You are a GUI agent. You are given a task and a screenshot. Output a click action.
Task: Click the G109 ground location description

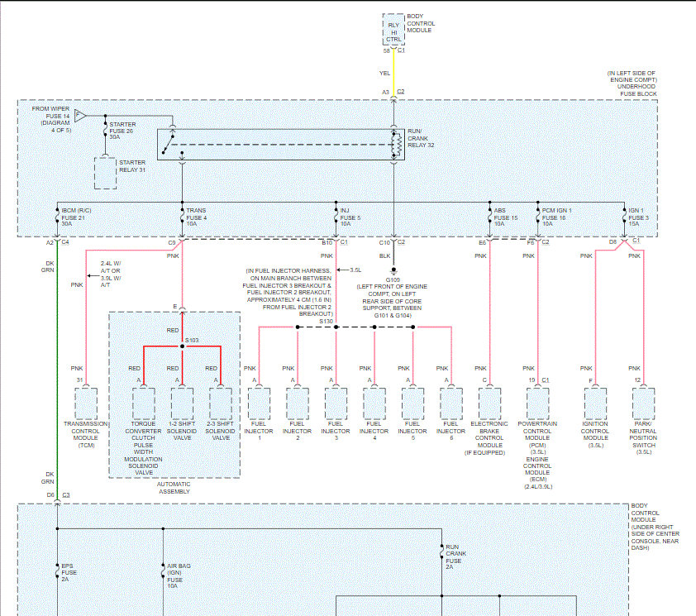click(x=392, y=301)
